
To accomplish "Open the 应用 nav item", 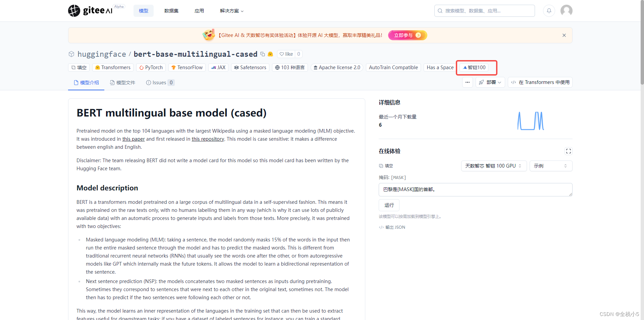I will [x=199, y=11].
